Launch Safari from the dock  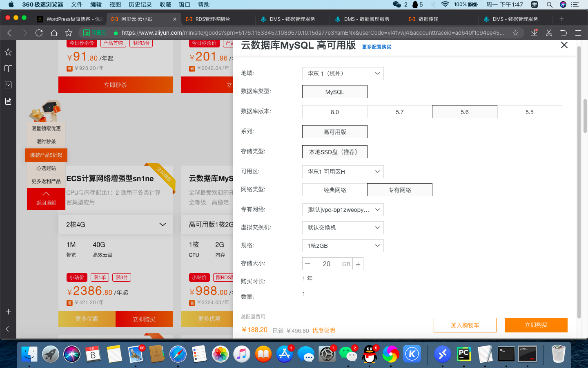click(x=178, y=354)
